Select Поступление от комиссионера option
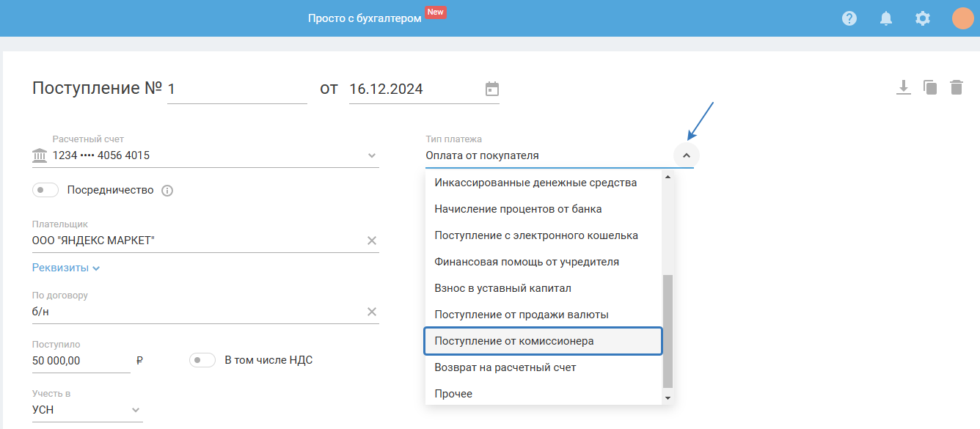The width and height of the screenshot is (980, 429). [544, 341]
